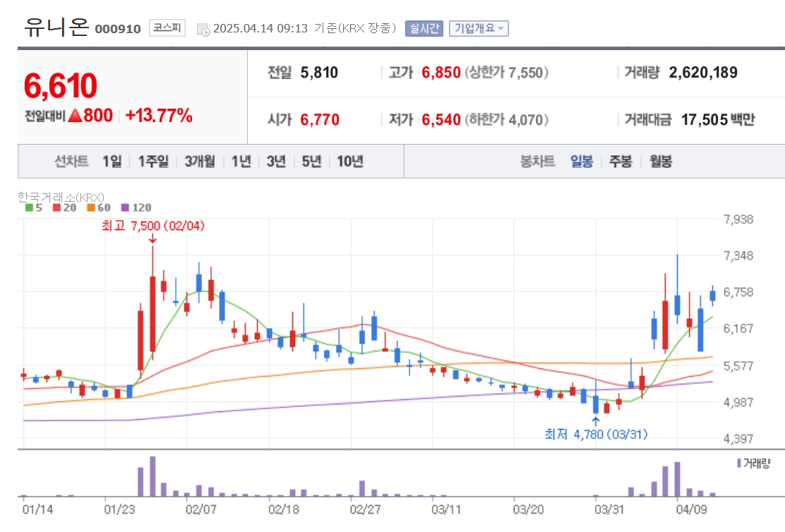Click the 코스피 market badge
This screenshot has height=532, width=785.
point(167,28)
